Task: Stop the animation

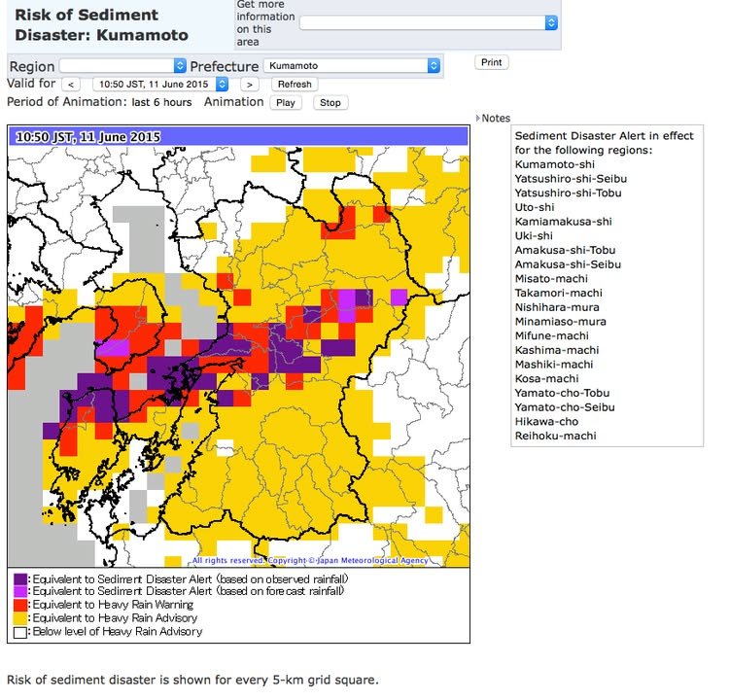Action: coord(330,102)
